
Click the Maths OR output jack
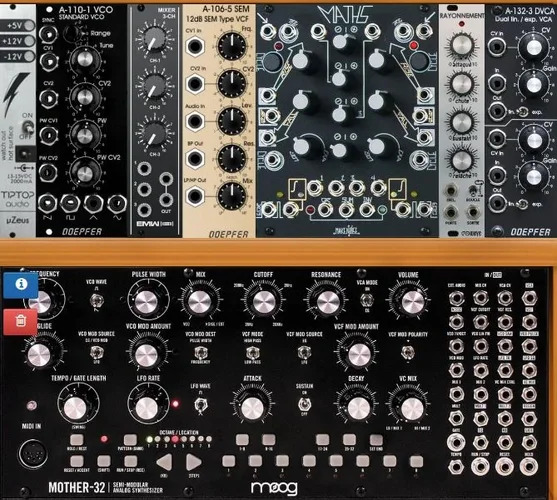325,210
